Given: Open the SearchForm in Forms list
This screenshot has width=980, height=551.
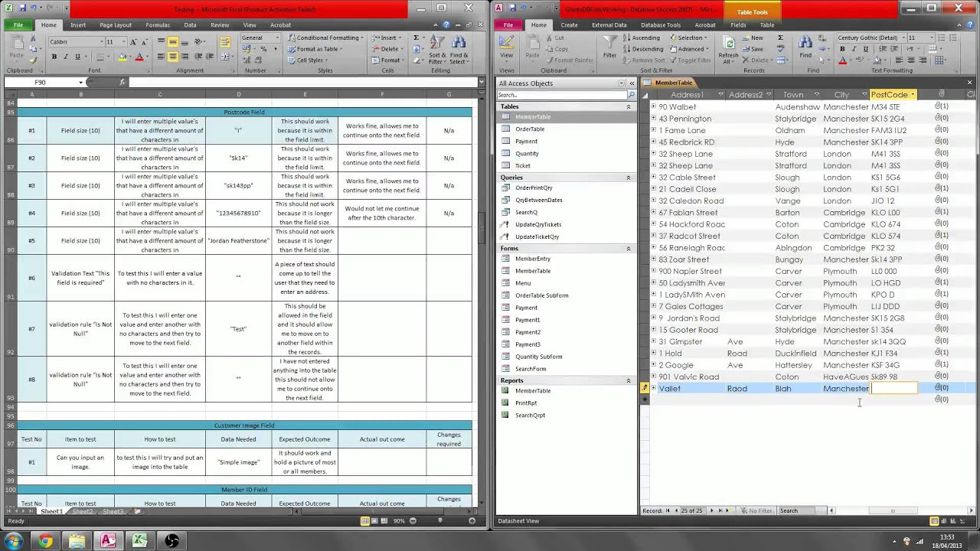Looking at the screenshot, I should (531, 369).
